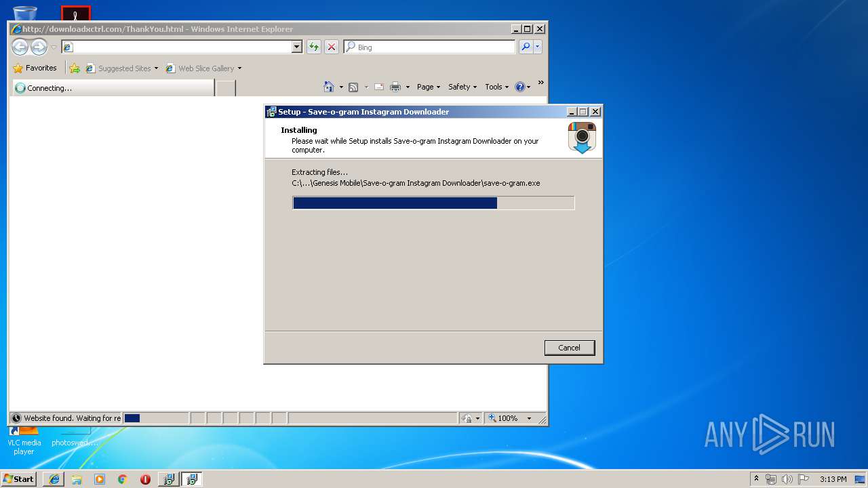
Task: Click the network icon in system tray
Action: click(x=771, y=479)
